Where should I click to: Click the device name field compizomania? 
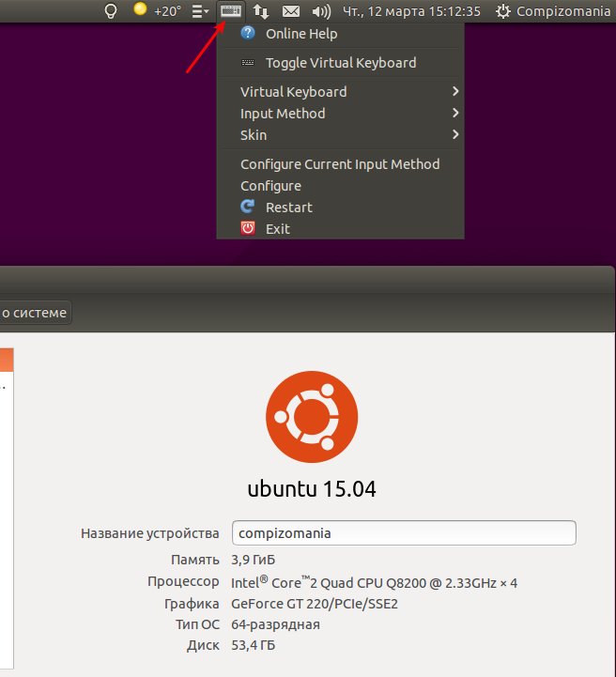404,532
